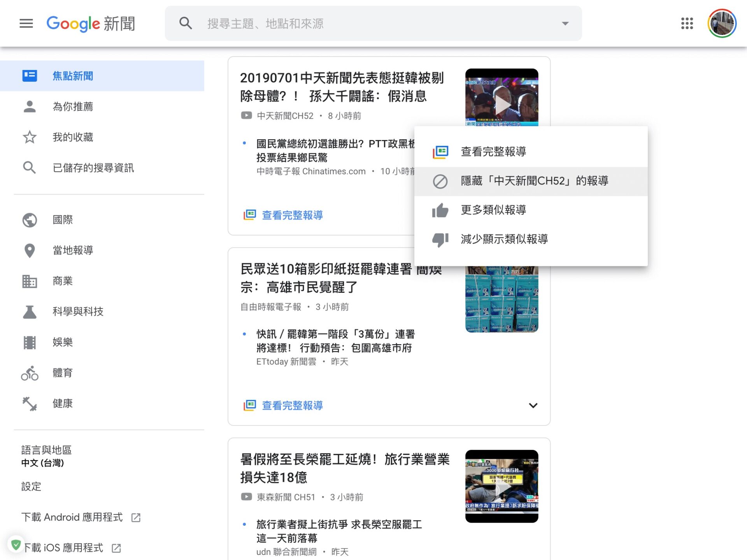Click the full coverage icon in the context menu
This screenshot has height=560, width=747.
pos(440,152)
